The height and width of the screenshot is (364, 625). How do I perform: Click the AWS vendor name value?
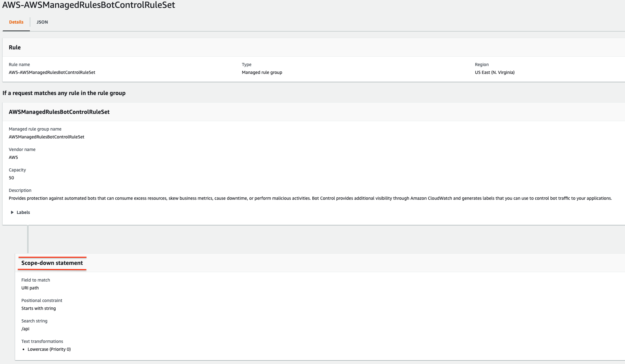(x=13, y=157)
